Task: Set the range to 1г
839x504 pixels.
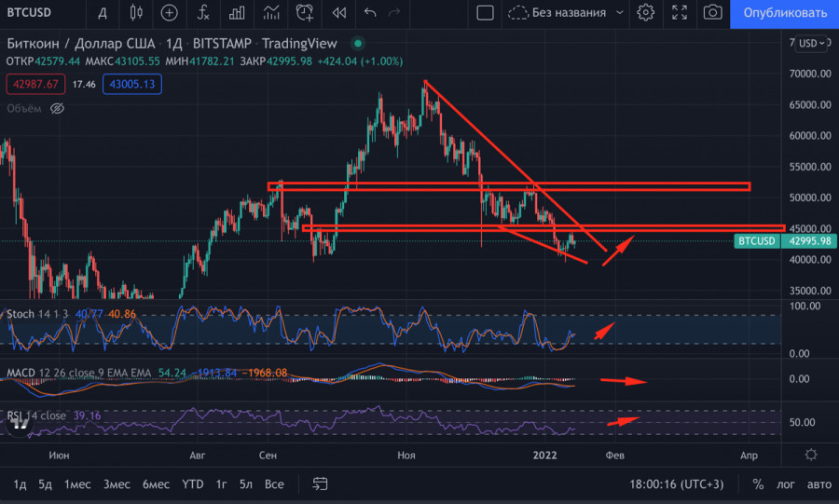Action: tap(222, 484)
